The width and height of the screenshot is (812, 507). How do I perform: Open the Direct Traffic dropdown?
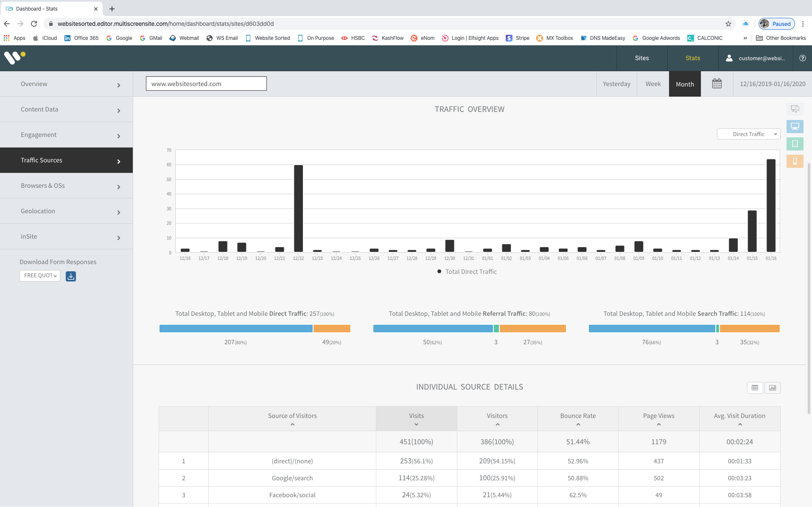(x=748, y=134)
